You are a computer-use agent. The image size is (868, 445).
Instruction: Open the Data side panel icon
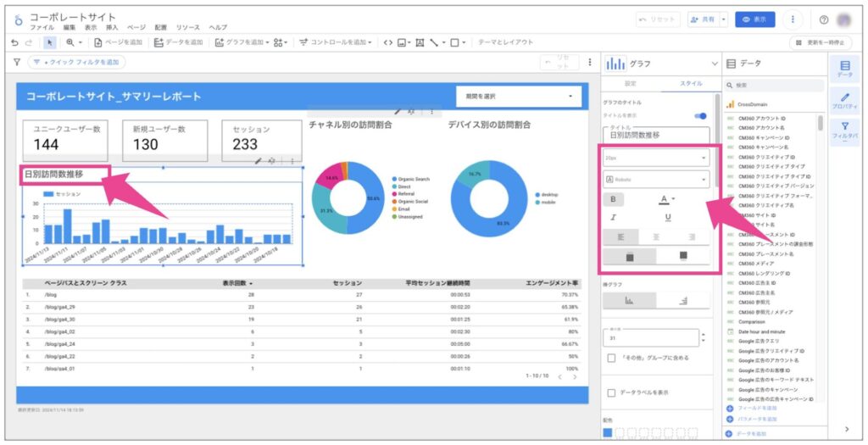[845, 70]
